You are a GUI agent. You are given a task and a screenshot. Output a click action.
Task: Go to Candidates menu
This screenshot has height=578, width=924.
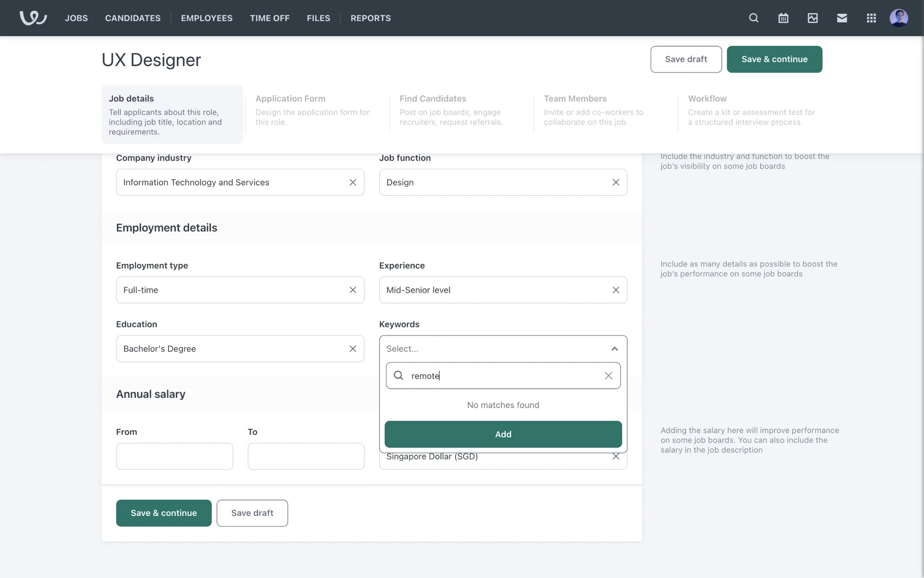click(x=133, y=18)
